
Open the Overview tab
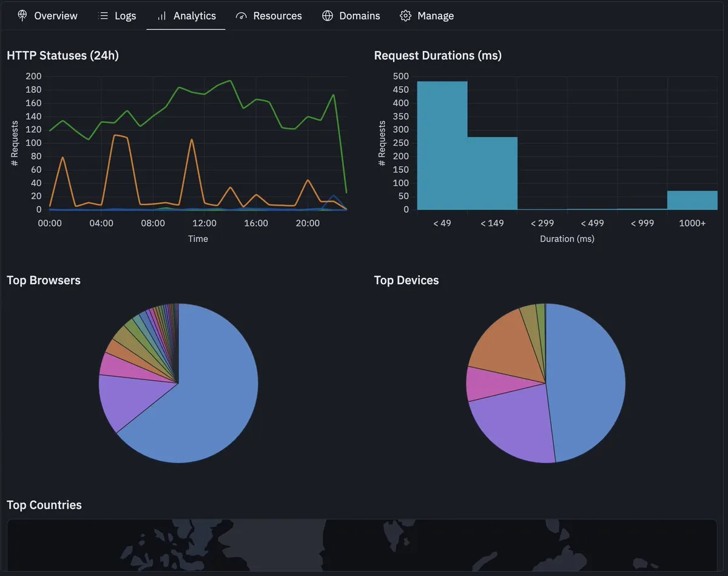(55, 16)
